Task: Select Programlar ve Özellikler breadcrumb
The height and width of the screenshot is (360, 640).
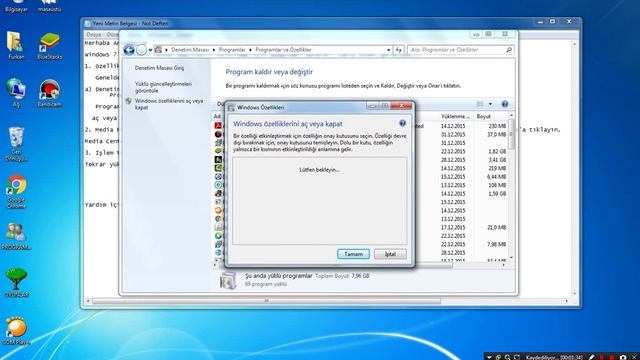Action: pyautogui.click(x=283, y=50)
